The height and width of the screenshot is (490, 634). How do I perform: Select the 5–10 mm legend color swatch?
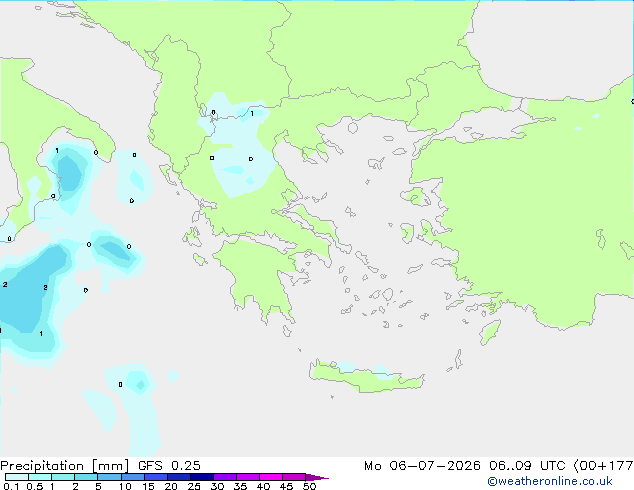(109, 477)
